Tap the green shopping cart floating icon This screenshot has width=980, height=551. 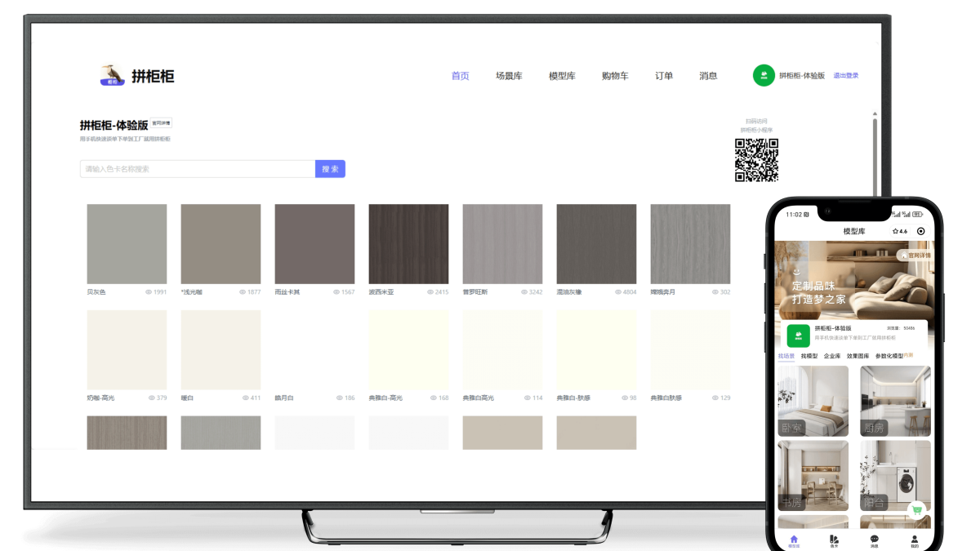917,509
